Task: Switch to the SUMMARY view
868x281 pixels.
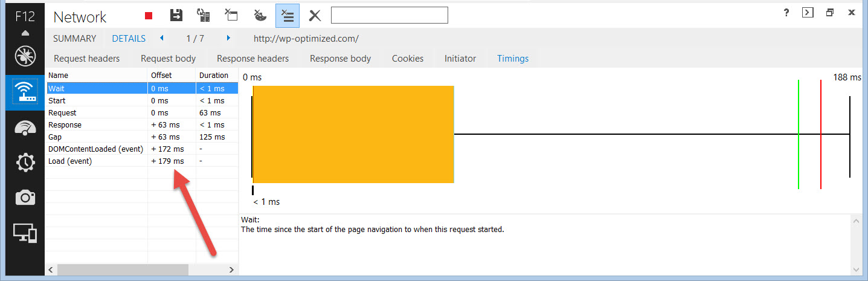Action: [74, 38]
